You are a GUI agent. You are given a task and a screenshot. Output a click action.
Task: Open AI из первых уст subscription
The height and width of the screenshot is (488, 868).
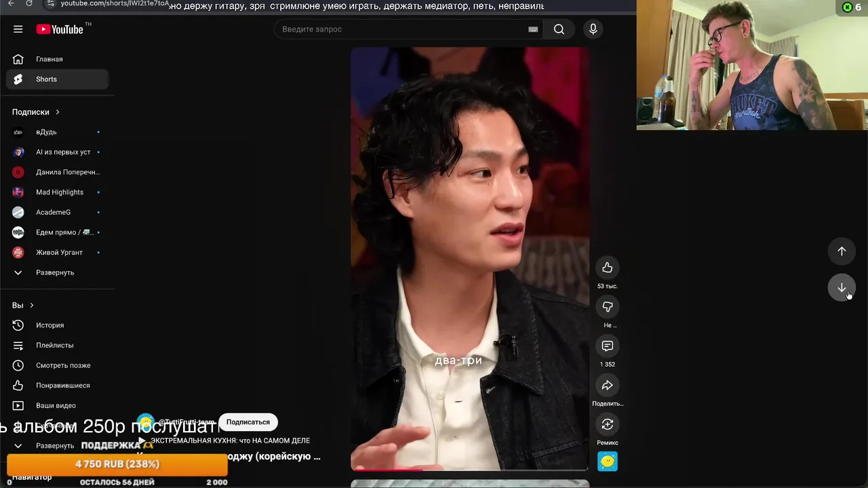(x=58, y=152)
